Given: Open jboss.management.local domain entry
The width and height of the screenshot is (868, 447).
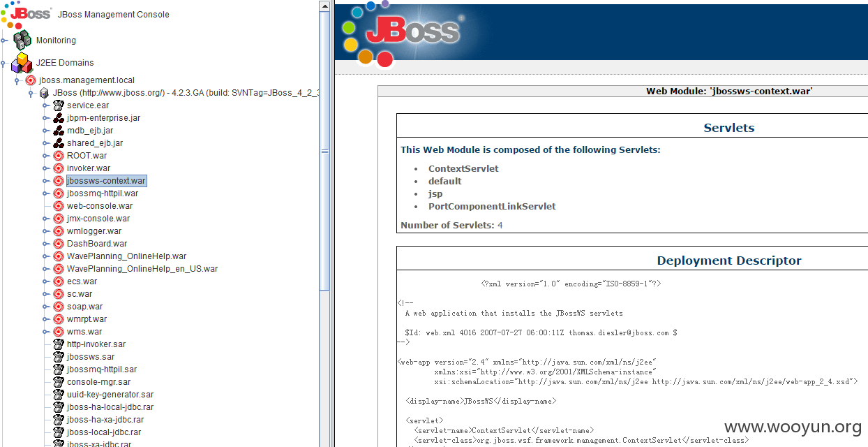Looking at the screenshot, I should click(87, 80).
